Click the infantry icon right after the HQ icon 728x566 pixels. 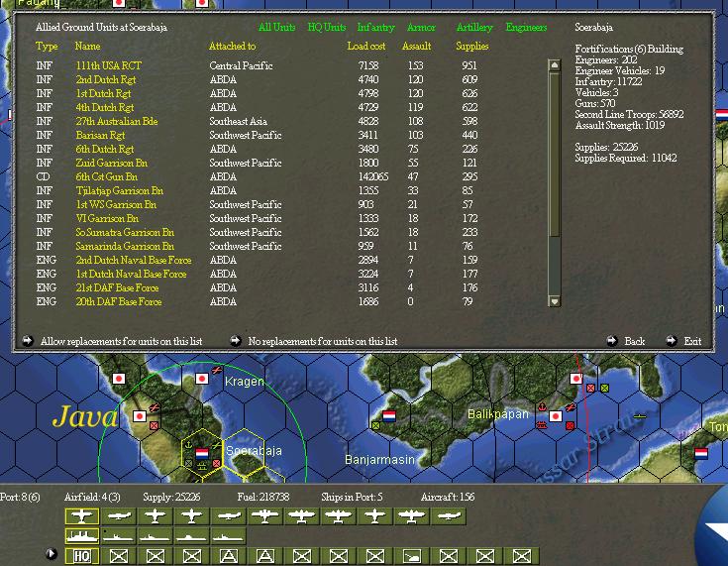119,556
